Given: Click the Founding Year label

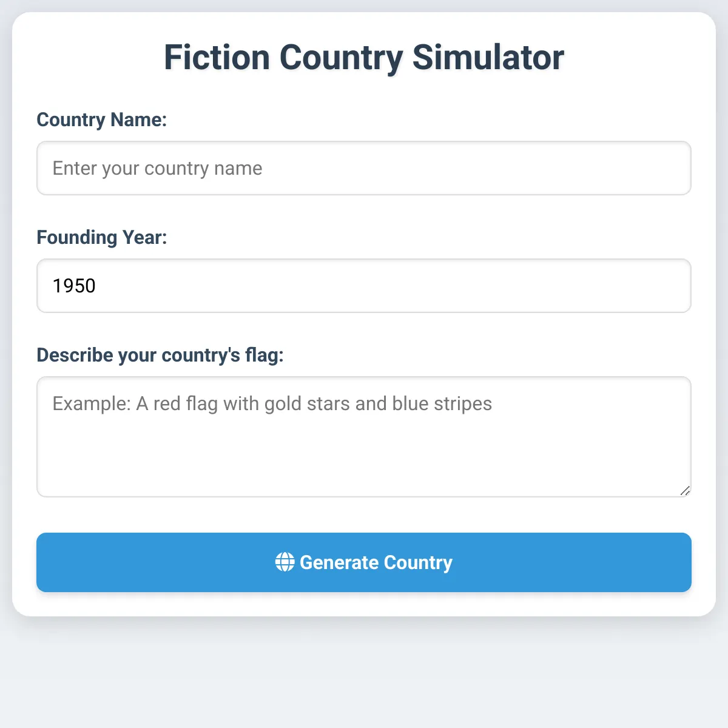Looking at the screenshot, I should 101,237.
